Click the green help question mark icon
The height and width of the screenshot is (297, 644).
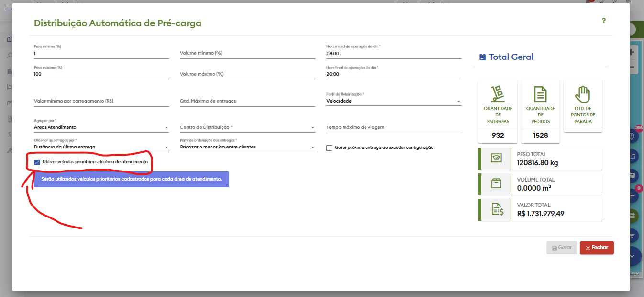click(x=604, y=21)
